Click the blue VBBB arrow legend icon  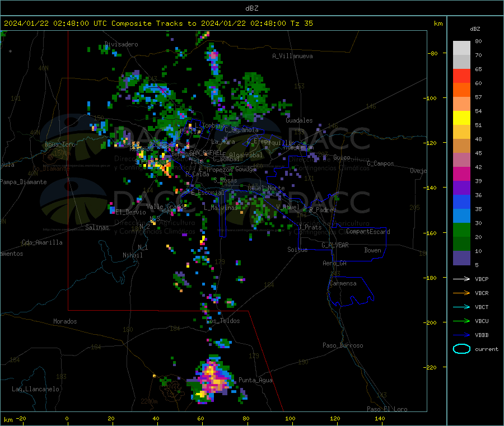(x=461, y=335)
